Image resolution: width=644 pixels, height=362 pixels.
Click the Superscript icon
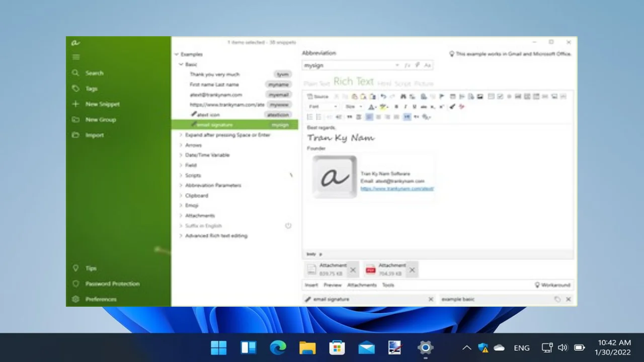coord(442,107)
